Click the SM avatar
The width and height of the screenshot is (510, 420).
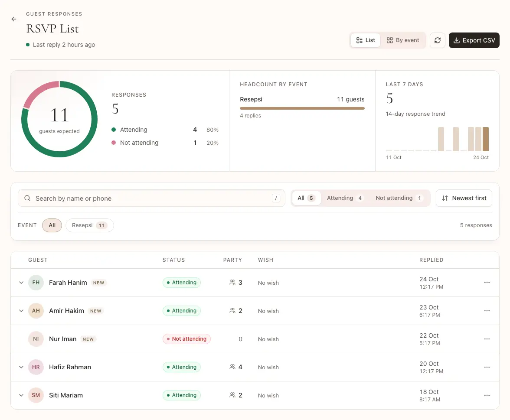(36, 395)
